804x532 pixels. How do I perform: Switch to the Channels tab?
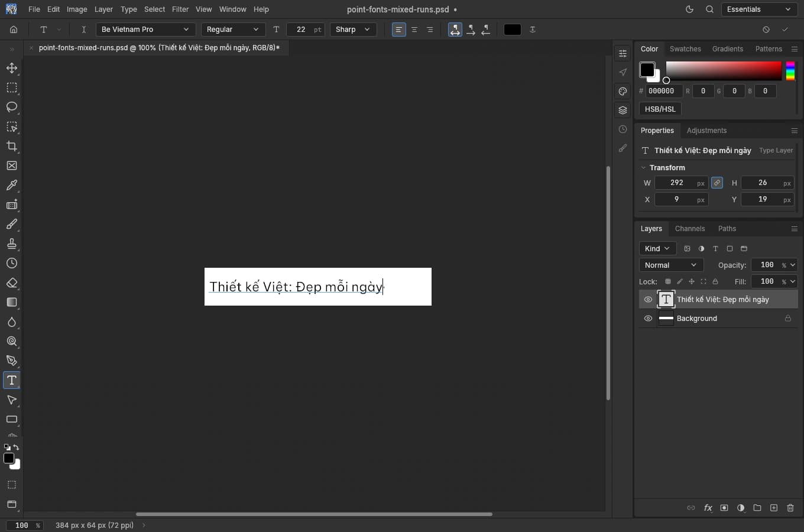[x=690, y=229]
